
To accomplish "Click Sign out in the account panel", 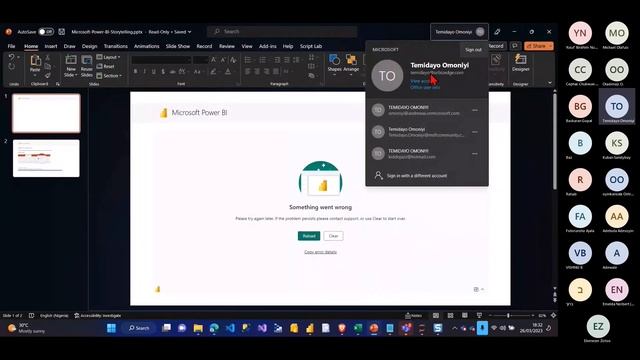I will point(473,50).
